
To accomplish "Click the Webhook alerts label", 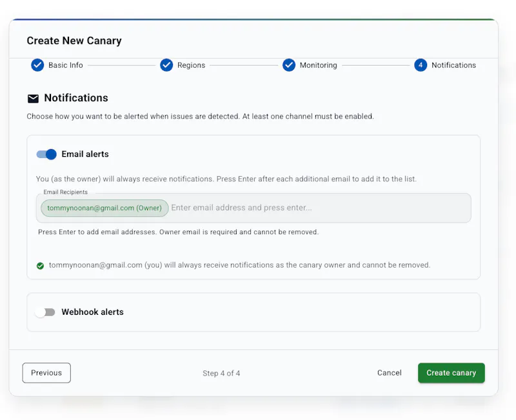I will tap(92, 312).
